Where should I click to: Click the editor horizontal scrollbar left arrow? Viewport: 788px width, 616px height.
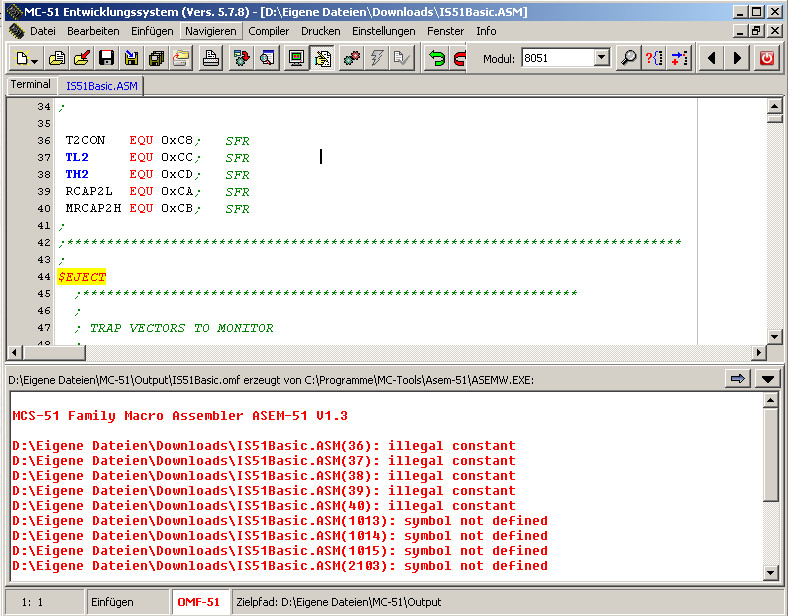click(14, 353)
